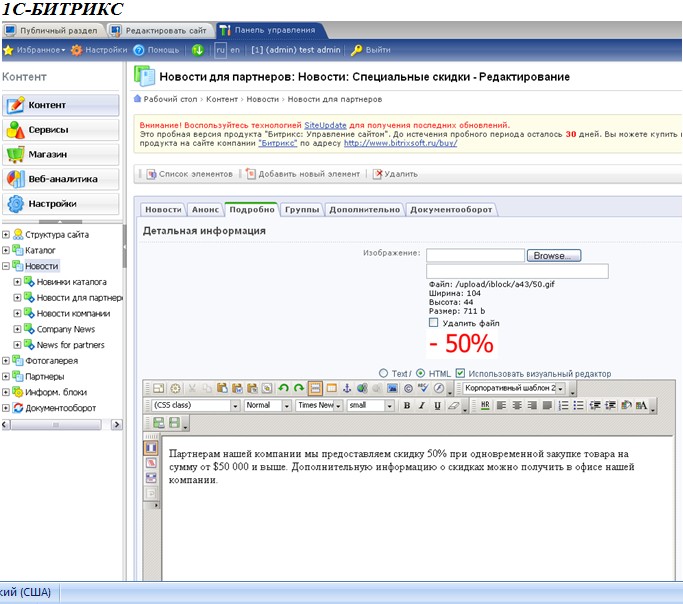Expand the Документооборот tree node
This screenshot has height=604, width=683.
[6, 408]
